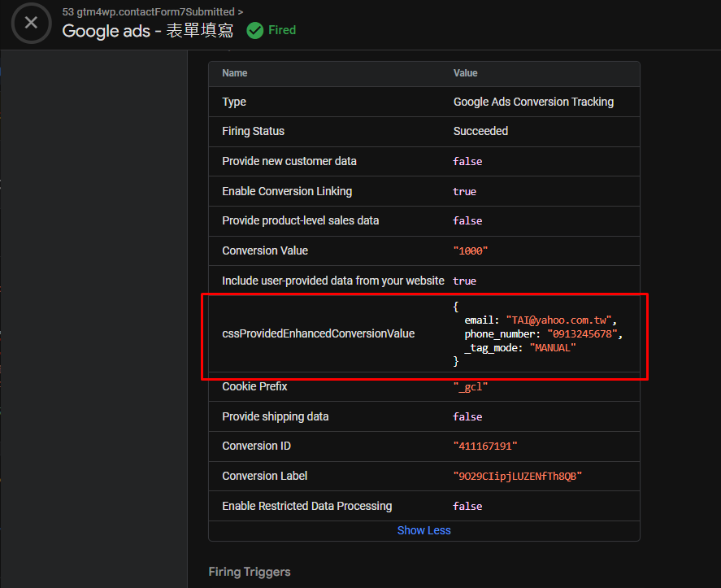Screen dimensions: 721x588
Task: Click Include user-provided data label
Action: tap(333, 281)
